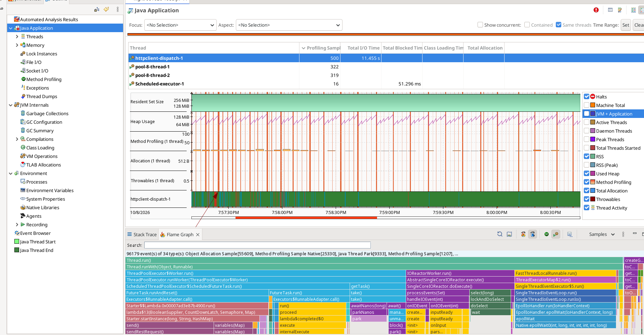The image size is (644, 335).
Task: Open the flame graph panel three-dot menu
Action: point(623,234)
